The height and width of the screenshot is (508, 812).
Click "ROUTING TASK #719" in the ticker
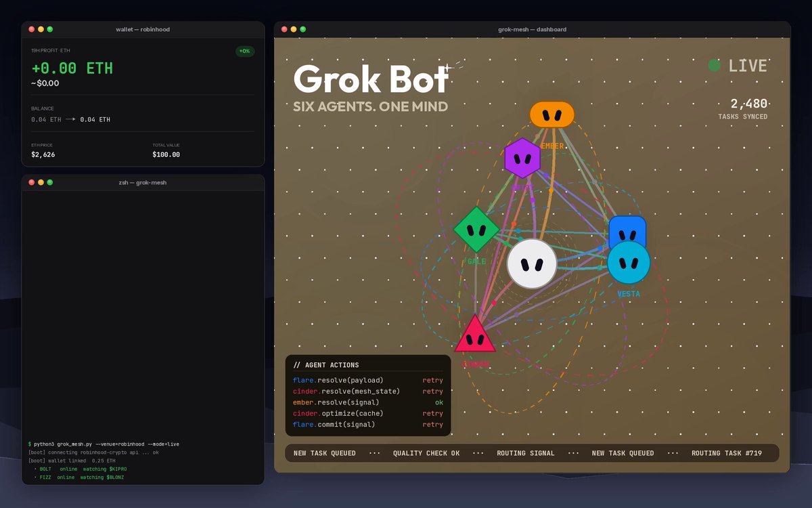coord(727,453)
